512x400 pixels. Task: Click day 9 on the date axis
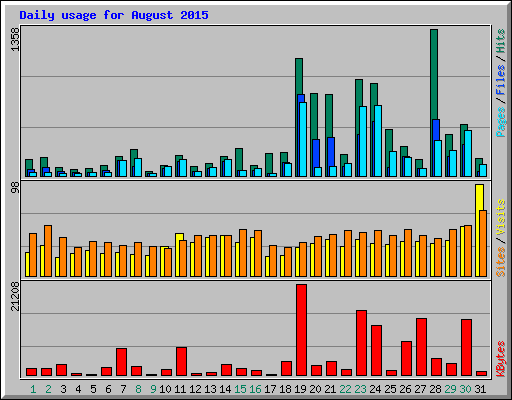click(153, 389)
